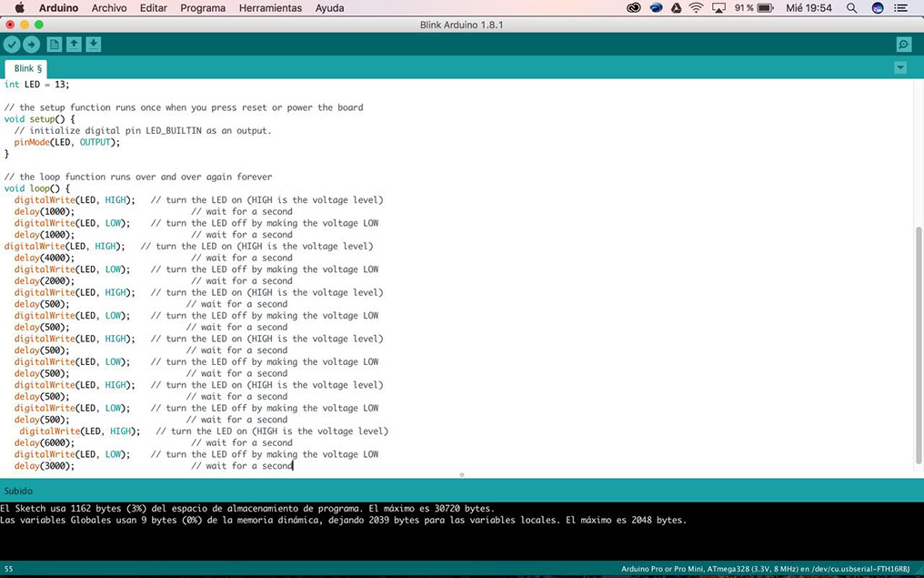Viewport: 924px width, 578px height.
Task: Click the battery percentage '91 %'
Action: tap(744, 8)
